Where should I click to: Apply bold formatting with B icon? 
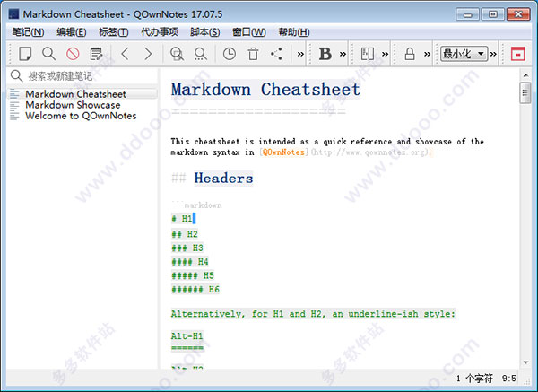[325, 54]
